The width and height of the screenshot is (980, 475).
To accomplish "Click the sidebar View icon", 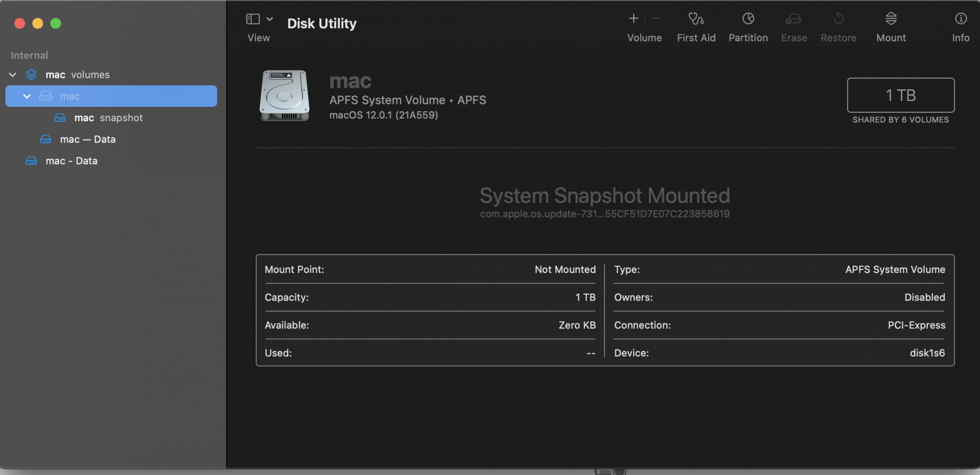I will [x=253, y=19].
